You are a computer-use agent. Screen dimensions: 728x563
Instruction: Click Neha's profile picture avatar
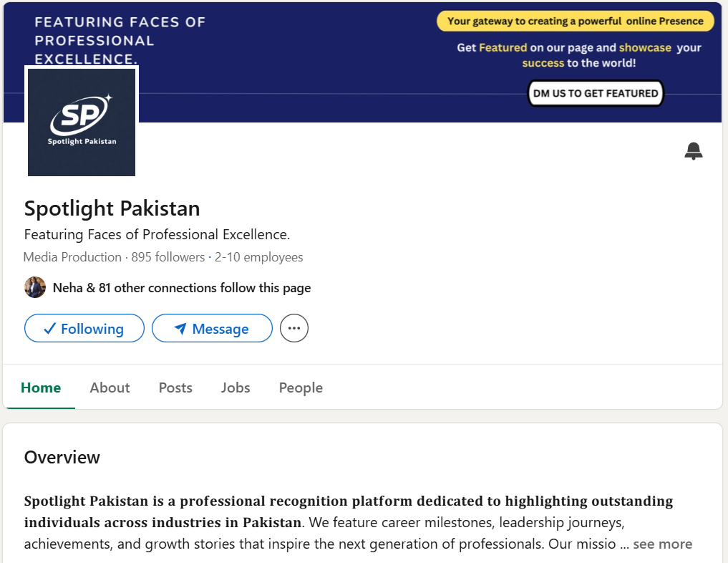coord(35,287)
